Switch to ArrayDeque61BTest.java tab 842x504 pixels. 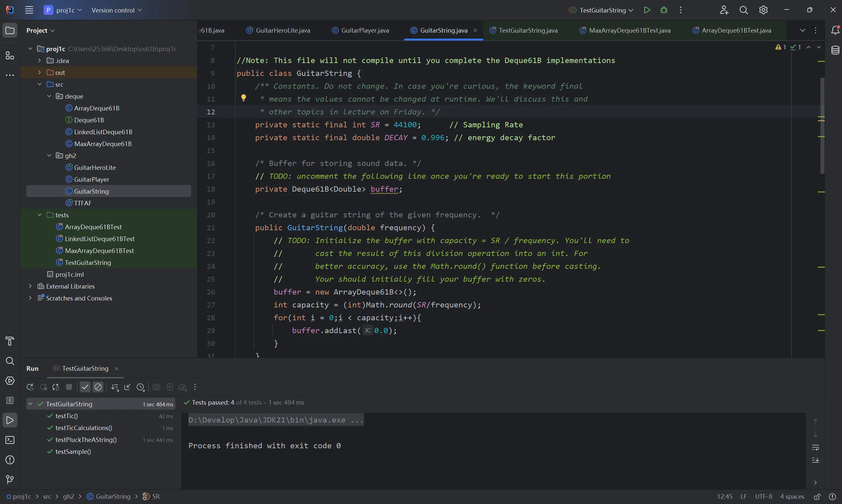tap(731, 30)
